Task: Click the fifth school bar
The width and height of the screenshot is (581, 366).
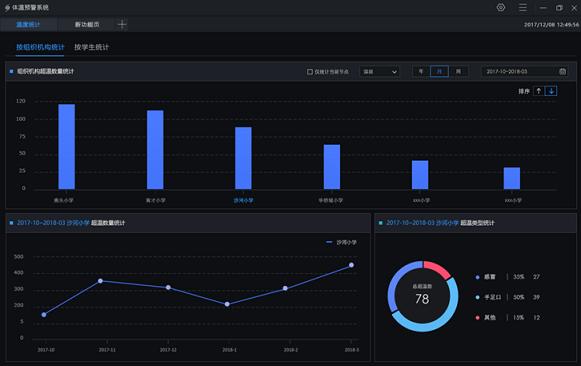Action: 420,175
